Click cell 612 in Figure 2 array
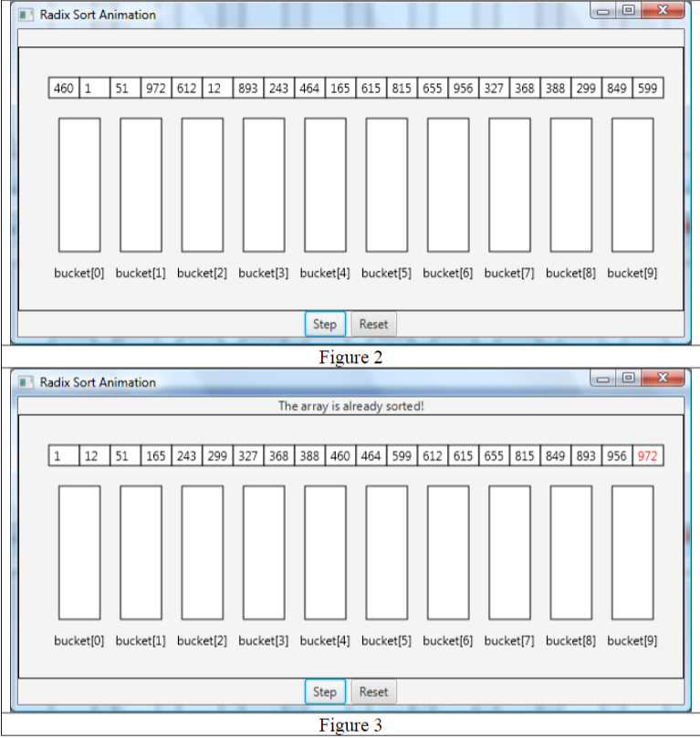This screenshot has height=738, width=700. [x=187, y=88]
